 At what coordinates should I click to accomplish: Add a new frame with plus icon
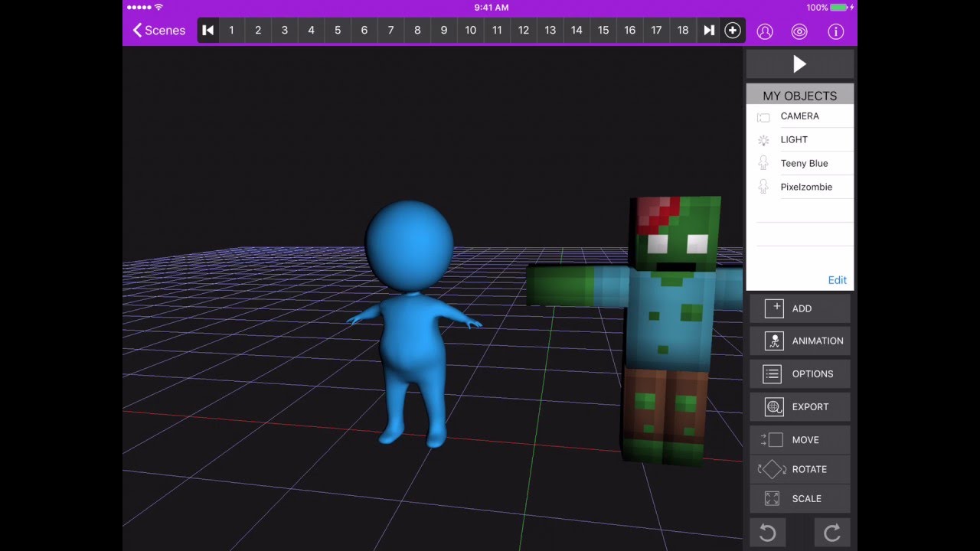click(733, 30)
